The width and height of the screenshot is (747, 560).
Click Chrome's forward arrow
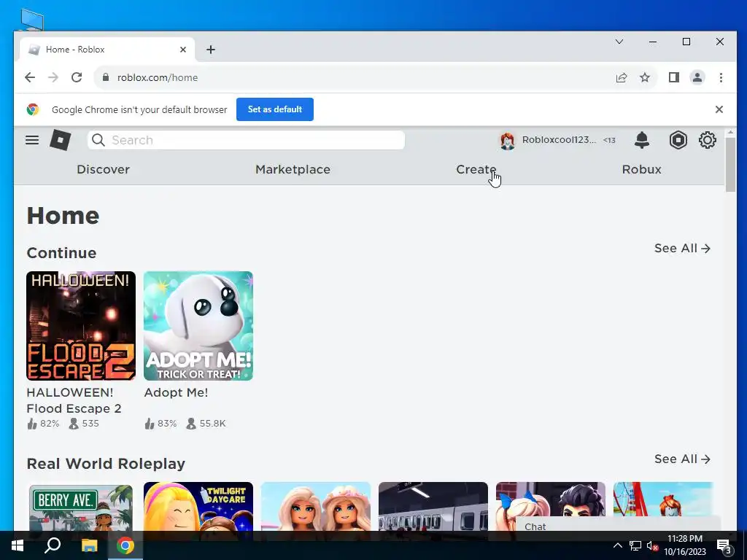53,77
